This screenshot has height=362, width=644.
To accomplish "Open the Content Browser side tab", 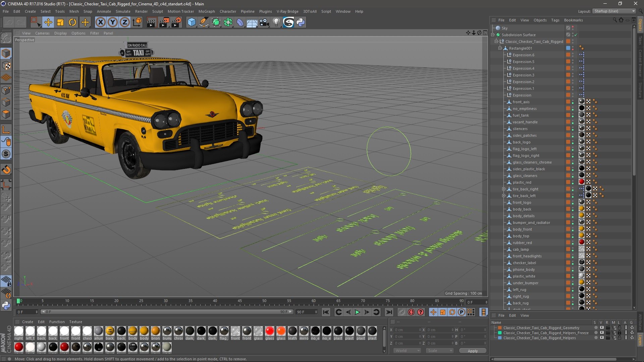I will (x=640, y=63).
